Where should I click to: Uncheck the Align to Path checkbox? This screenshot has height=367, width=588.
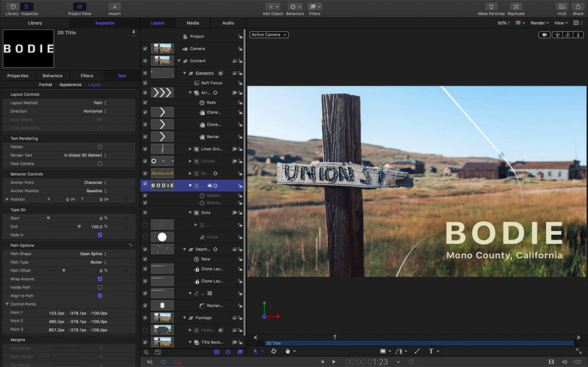click(100, 296)
